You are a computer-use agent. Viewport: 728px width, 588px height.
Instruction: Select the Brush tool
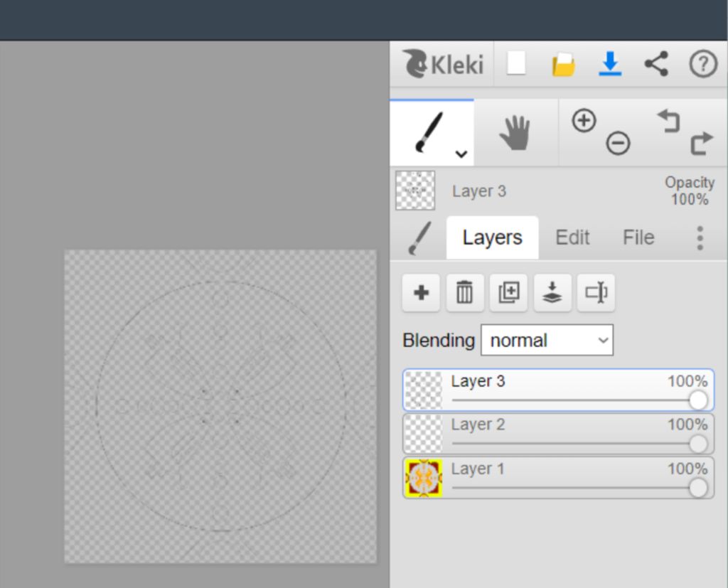coord(432,132)
